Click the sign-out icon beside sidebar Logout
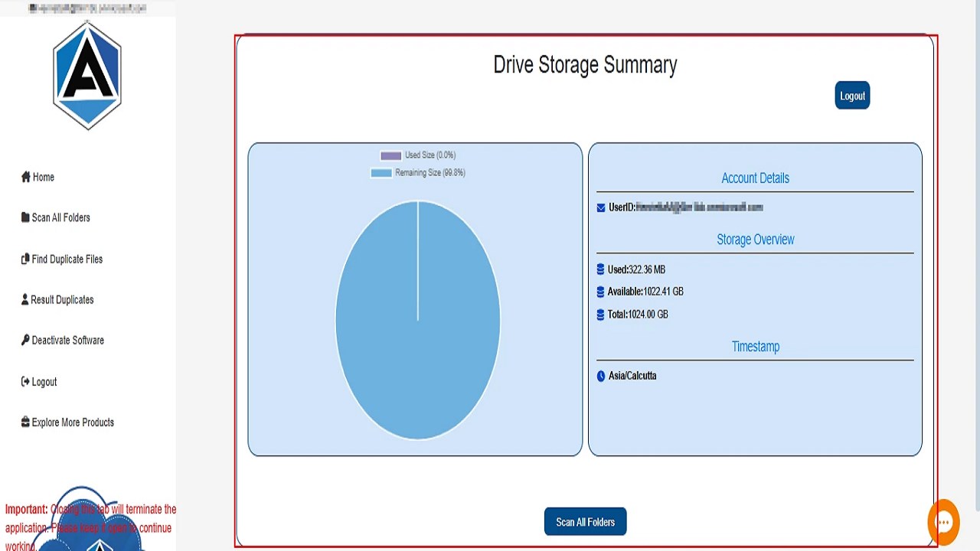The image size is (980, 551). [26, 381]
